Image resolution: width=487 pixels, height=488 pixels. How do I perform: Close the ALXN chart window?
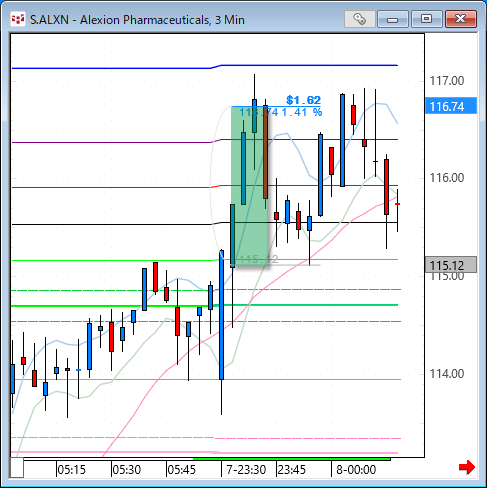(x=461, y=19)
